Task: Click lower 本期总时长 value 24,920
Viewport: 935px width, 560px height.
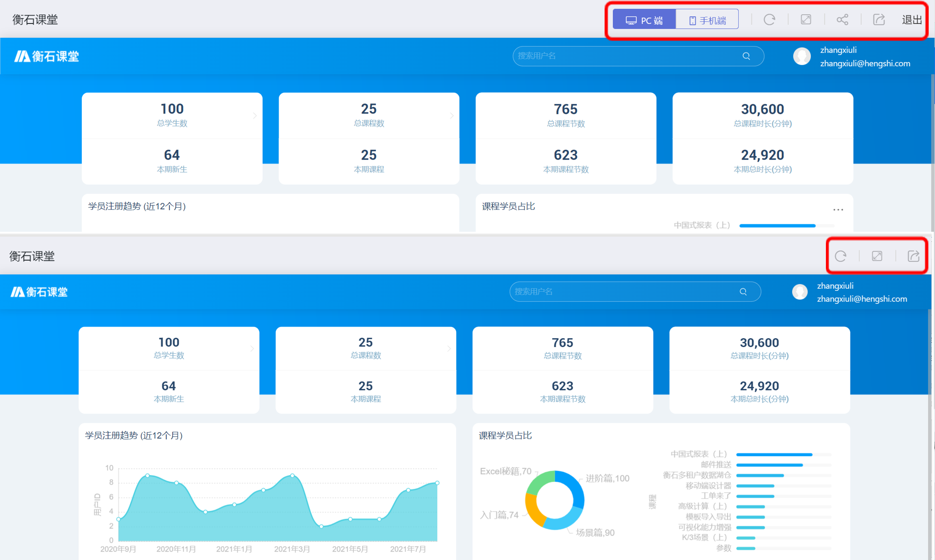Action: click(759, 386)
